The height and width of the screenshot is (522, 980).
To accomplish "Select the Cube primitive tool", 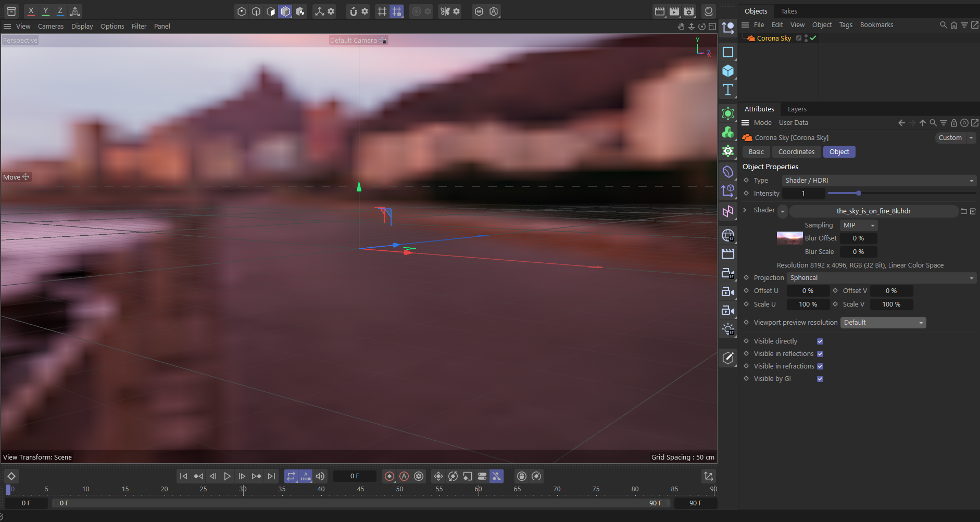I will pyautogui.click(x=728, y=71).
